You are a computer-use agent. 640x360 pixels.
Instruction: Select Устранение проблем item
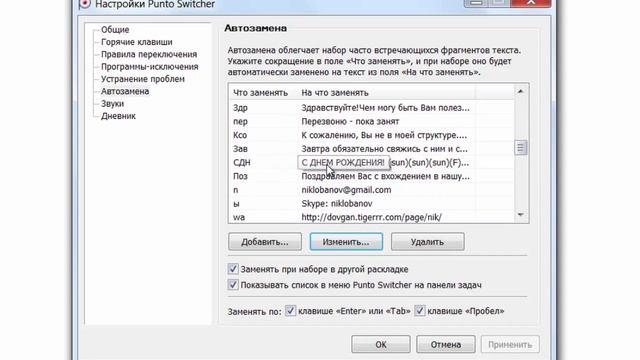[x=143, y=79]
